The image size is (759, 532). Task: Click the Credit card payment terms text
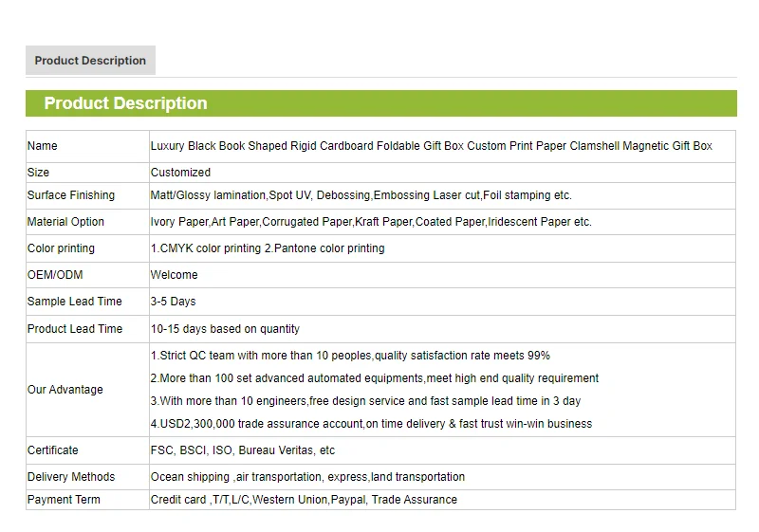point(304,500)
